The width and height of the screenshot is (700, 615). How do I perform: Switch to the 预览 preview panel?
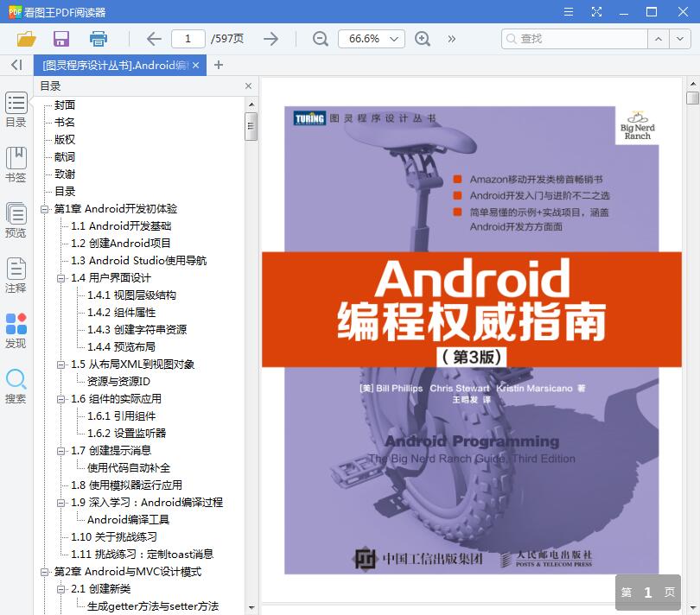click(16, 219)
